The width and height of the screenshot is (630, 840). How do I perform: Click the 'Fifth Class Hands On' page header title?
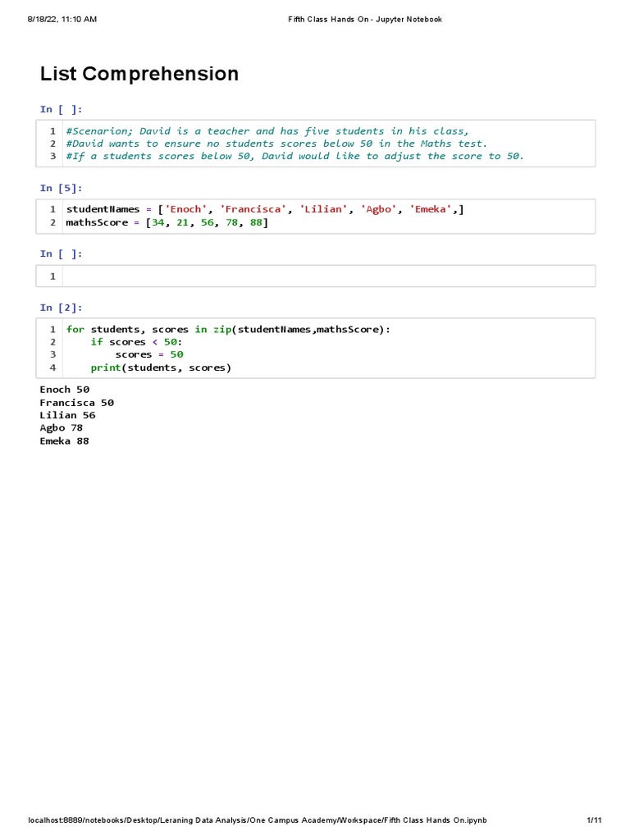(x=364, y=19)
